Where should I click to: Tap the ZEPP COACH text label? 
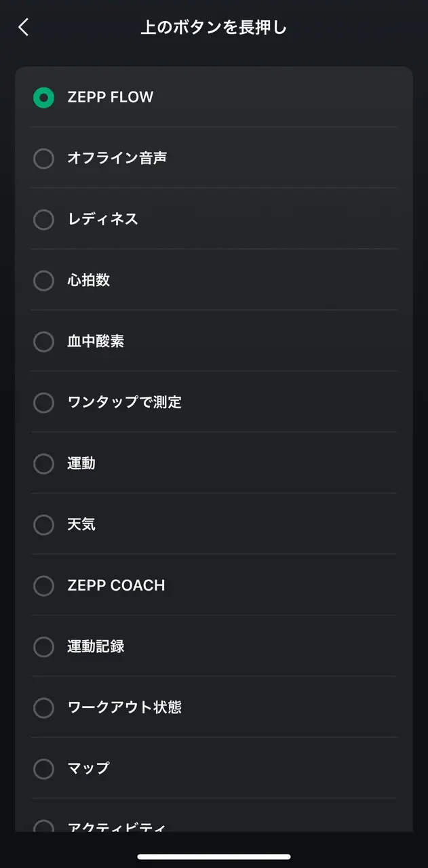click(x=116, y=585)
